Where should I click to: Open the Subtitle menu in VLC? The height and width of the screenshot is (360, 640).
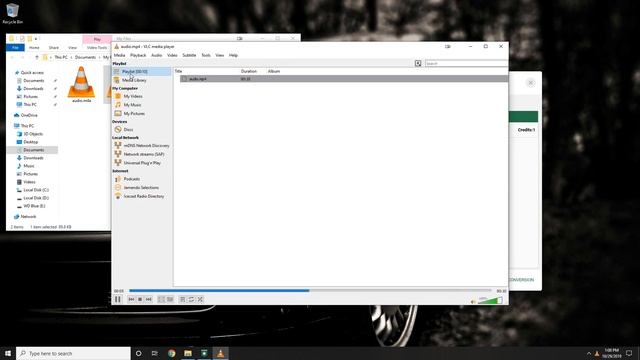tap(189, 55)
